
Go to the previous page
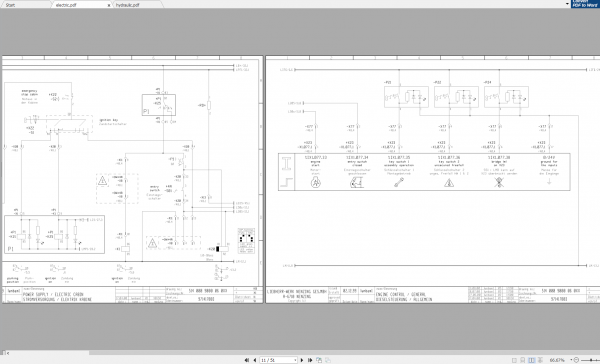coord(255,360)
